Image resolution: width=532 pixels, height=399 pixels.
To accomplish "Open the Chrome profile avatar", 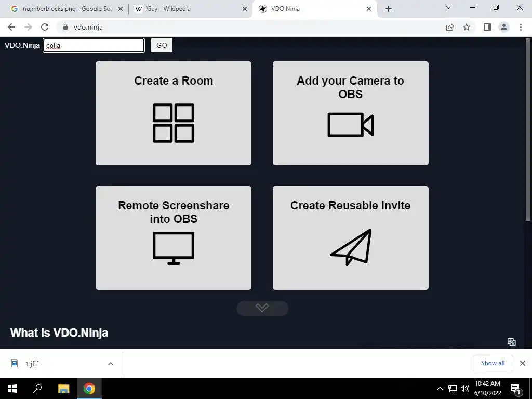I will tap(504, 27).
